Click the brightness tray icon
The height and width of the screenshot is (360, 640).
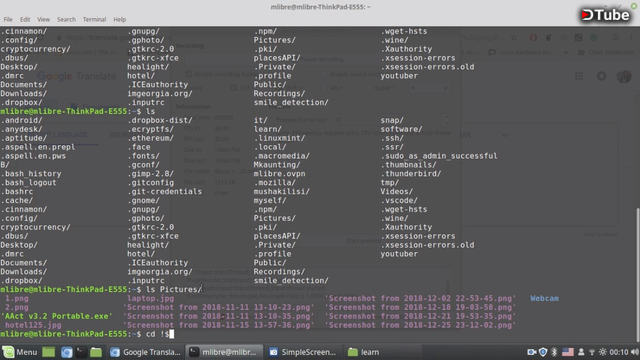(602, 352)
